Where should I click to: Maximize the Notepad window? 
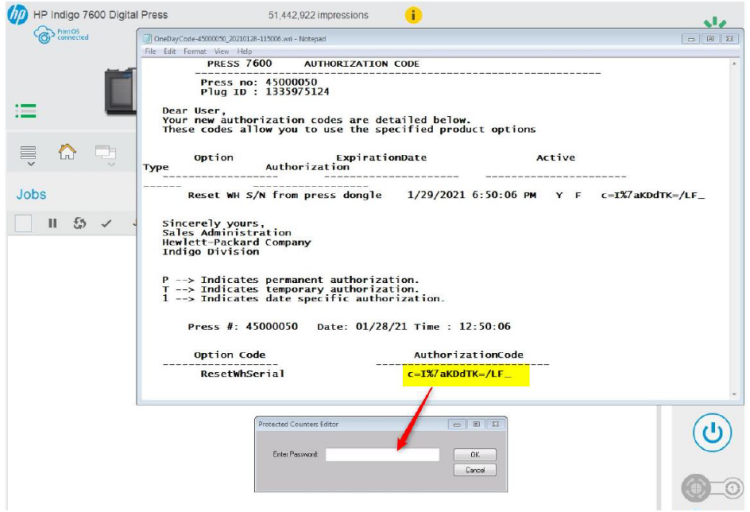tap(710, 39)
